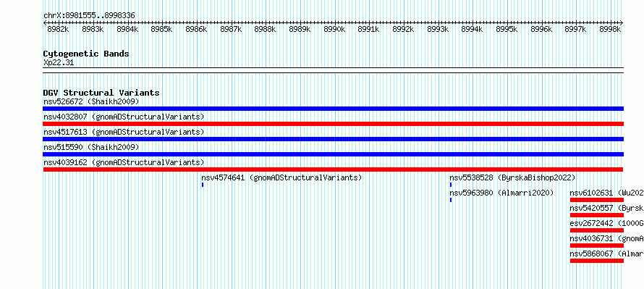Click the 8994k ruler position
Screen dimensions: 644x289
[x=472, y=29]
